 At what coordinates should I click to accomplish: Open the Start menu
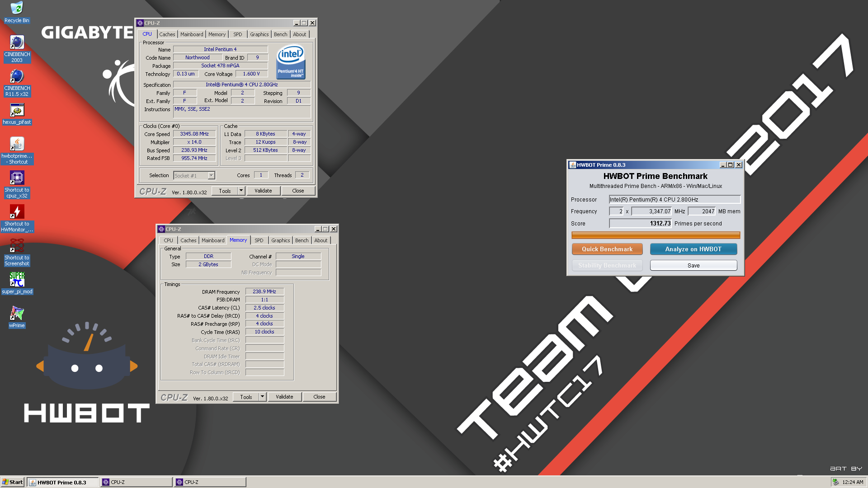click(13, 482)
